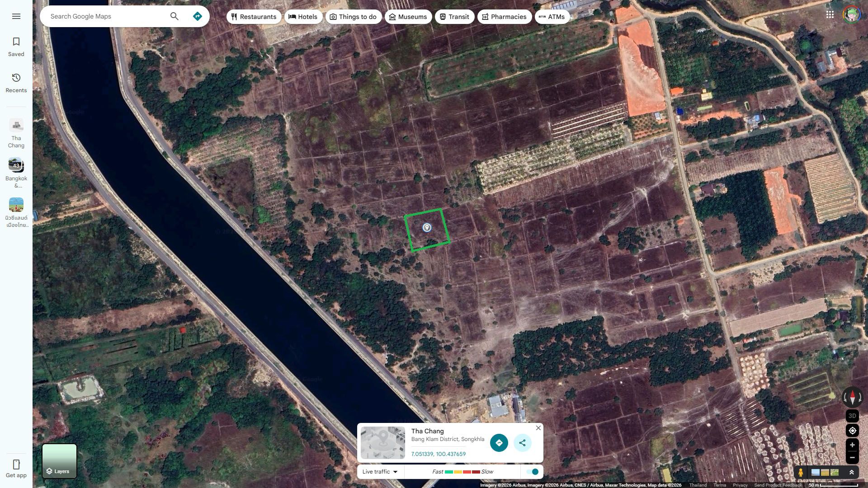
Task: Click the directions icon in search bar
Action: (198, 16)
